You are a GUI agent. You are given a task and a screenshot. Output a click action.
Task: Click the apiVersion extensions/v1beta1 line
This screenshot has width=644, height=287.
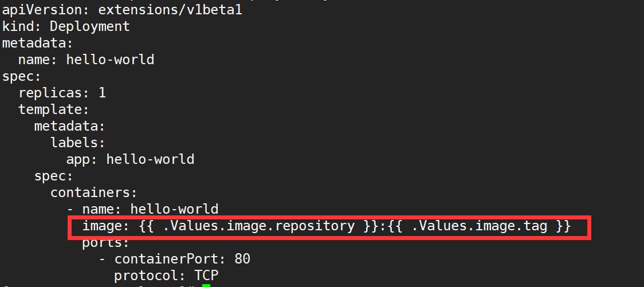pos(122,10)
